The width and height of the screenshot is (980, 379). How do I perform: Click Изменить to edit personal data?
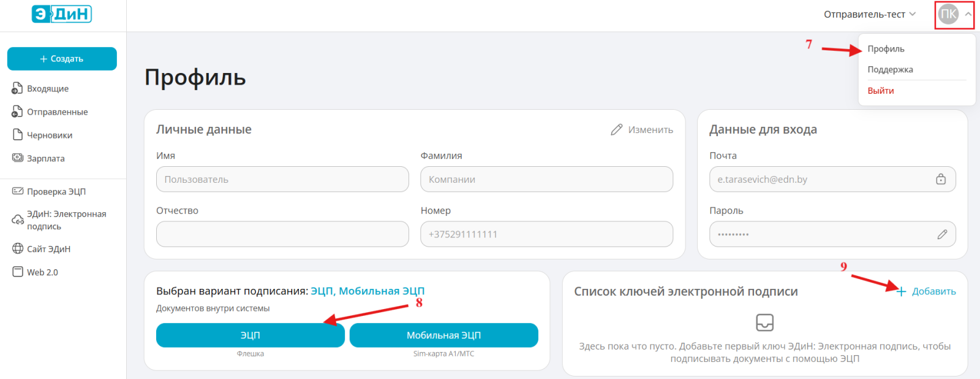[642, 130]
